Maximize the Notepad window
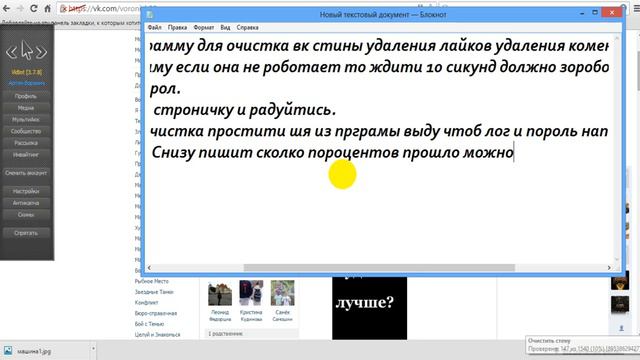This screenshot has height=360, width=640. click(x=595, y=13)
